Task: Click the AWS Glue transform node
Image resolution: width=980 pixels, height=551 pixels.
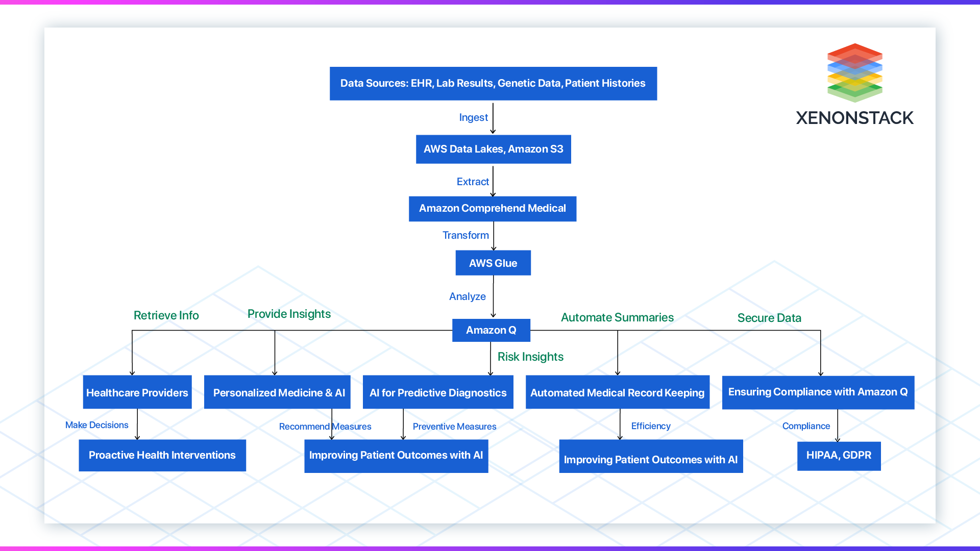Action: (490, 262)
